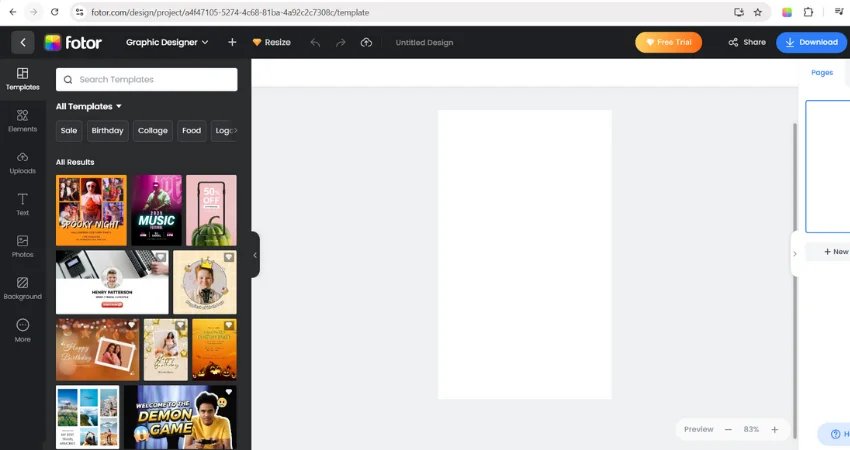
Task: Open the Uploads sidebar panel
Action: (22, 163)
